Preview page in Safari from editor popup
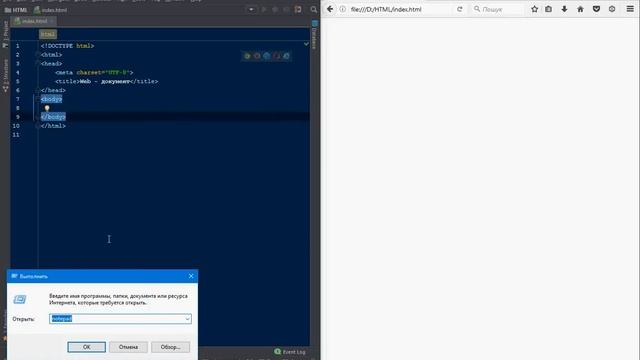 click(267, 56)
